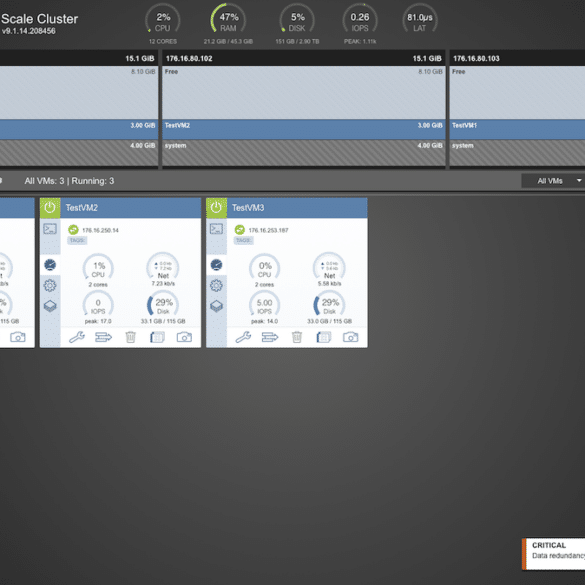Viewport: 585px width, 585px height.
Task: Click the TestVM2 move VM arrow icon
Action: tap(103, 337)
